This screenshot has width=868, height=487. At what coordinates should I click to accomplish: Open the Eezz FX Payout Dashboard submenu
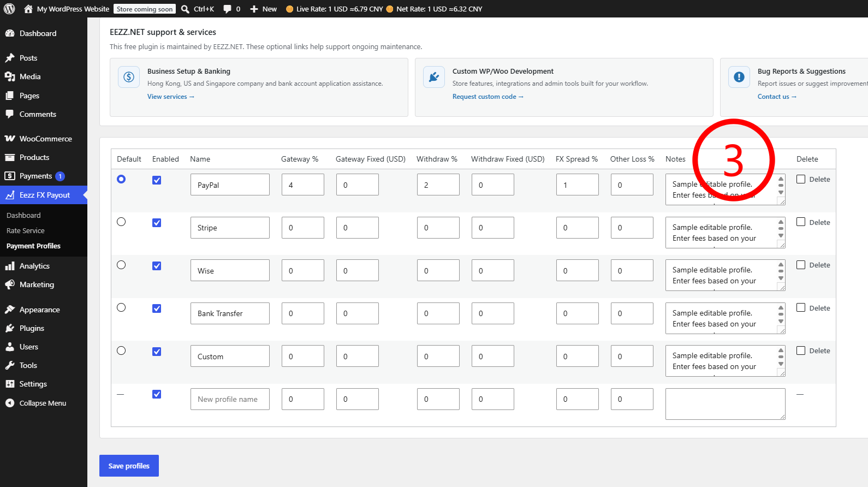(23, 215)
